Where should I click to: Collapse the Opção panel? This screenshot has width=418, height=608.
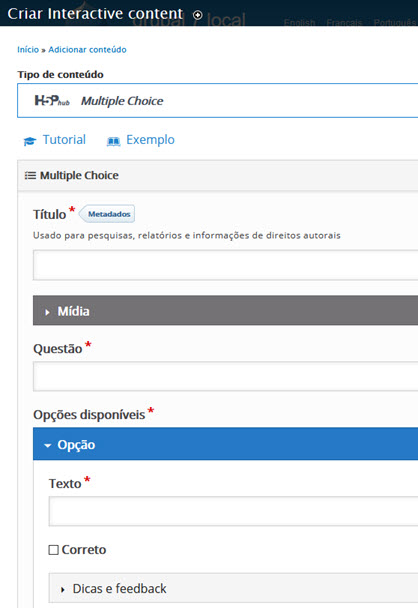point(225,444)
